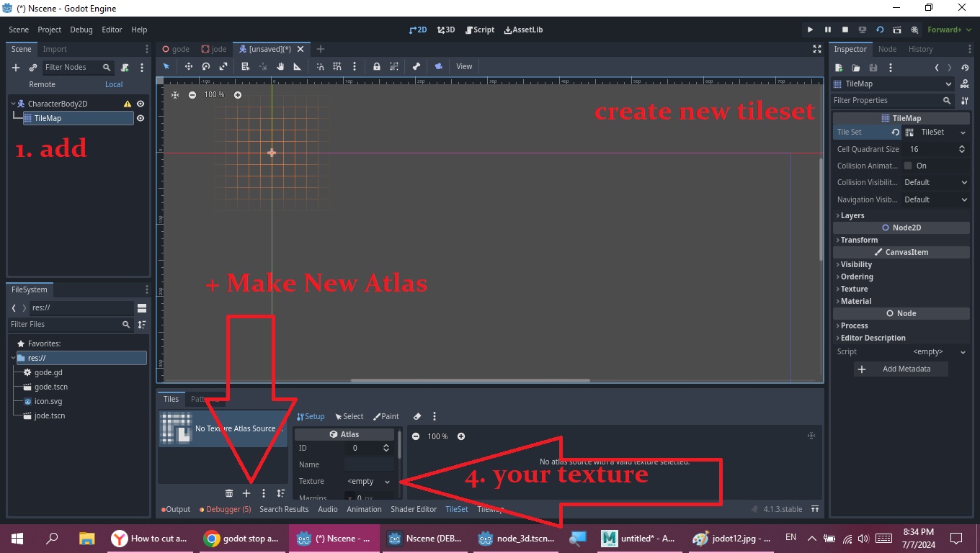Image resolution: width=980 pixels, height=553 pixels.
Task: Run the project with the play button
Action: point(810,30)
